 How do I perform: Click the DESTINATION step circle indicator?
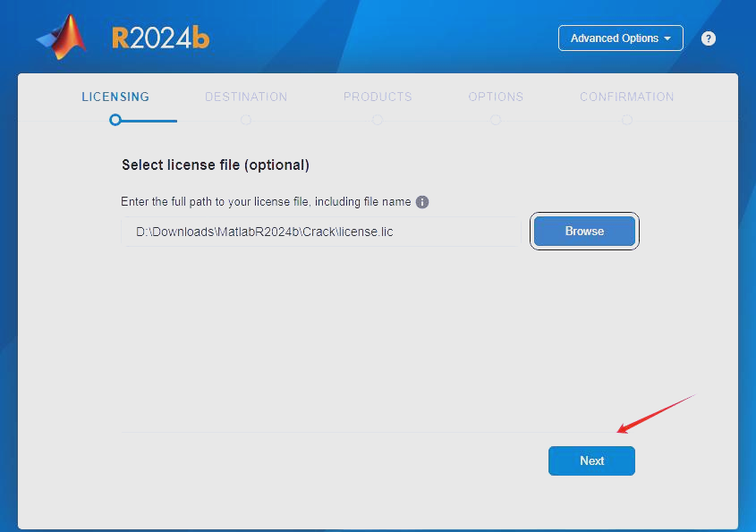tap(245, 119)
